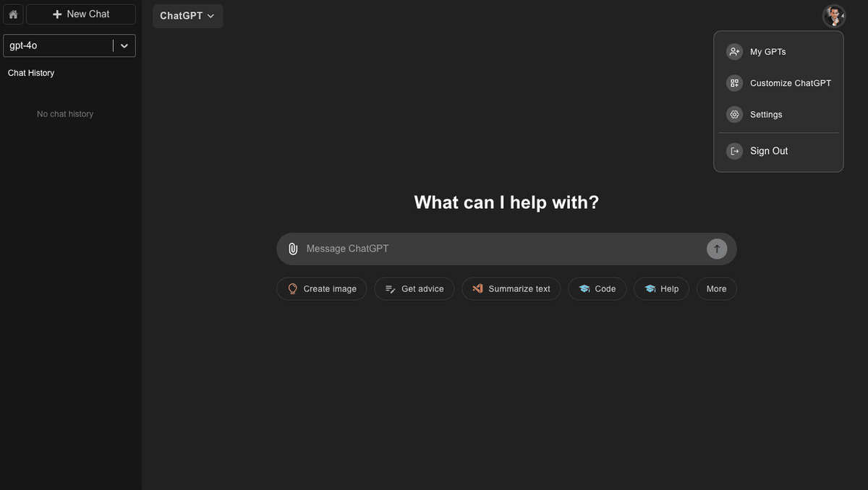Click the Code suggestion chip
Screen dimensions: 868x490
coord(597,289)
